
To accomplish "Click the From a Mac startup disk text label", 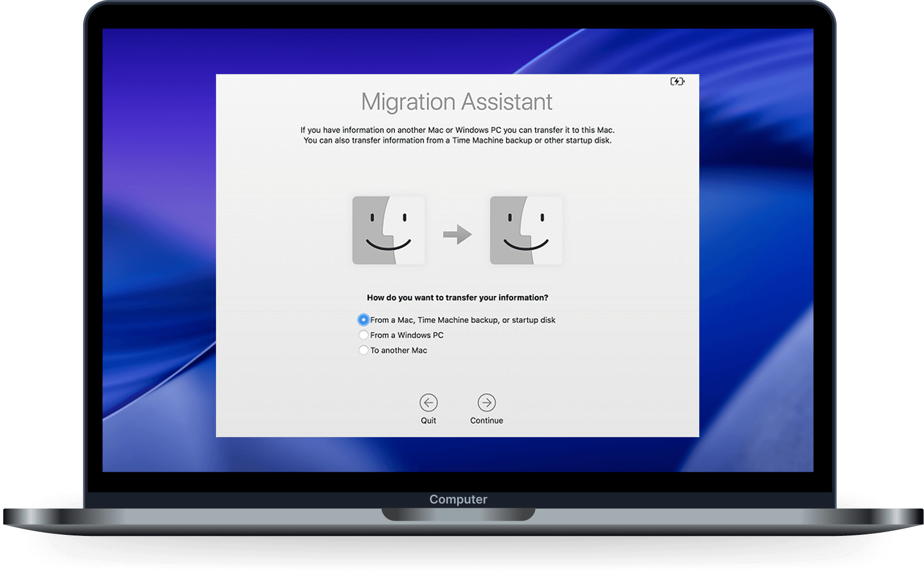I will 463,319.
